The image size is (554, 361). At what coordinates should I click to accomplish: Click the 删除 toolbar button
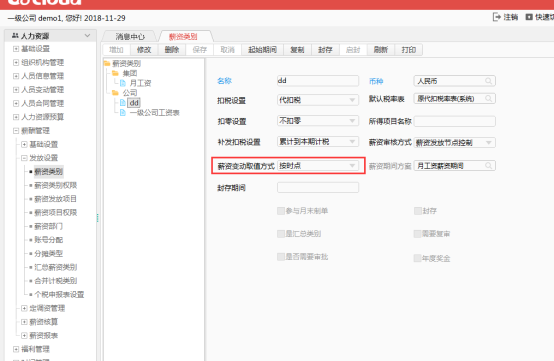[x=172, y=50]
